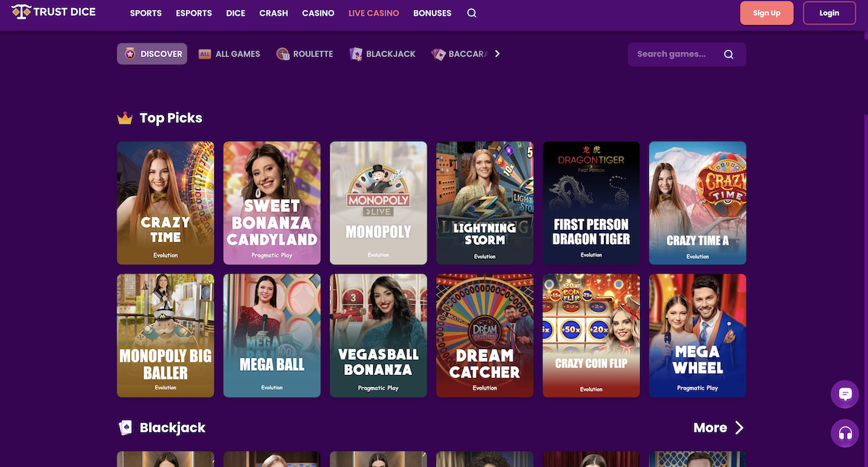868x467 pixels.
Task: Click the Blackjack section card icon
Action: [125, 428]
